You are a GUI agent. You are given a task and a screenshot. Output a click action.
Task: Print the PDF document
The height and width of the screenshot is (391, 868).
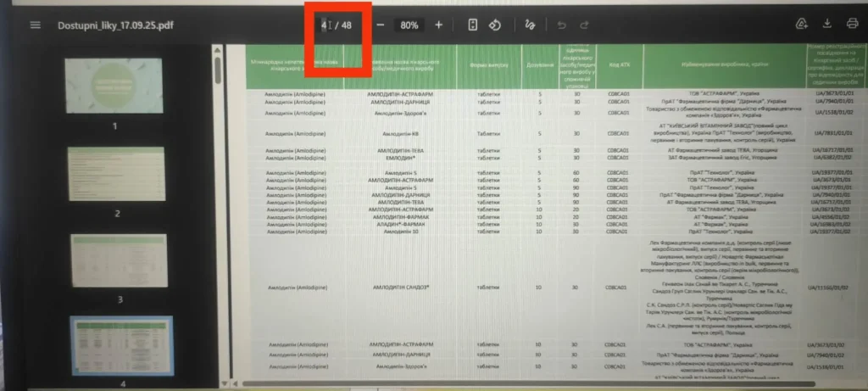click(x=852, y=24)
